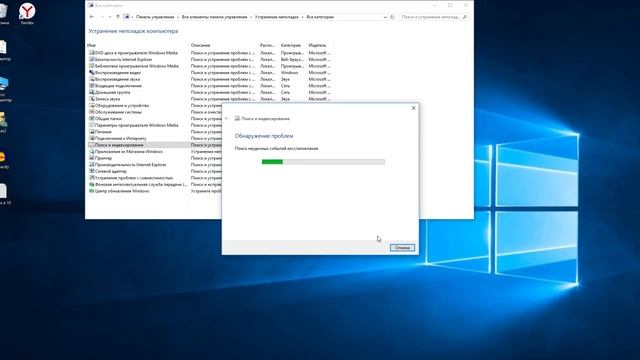Select Приложения из Магазина Windows icon
Viewport: 640px width, 360px height.
tap(91, 151)
